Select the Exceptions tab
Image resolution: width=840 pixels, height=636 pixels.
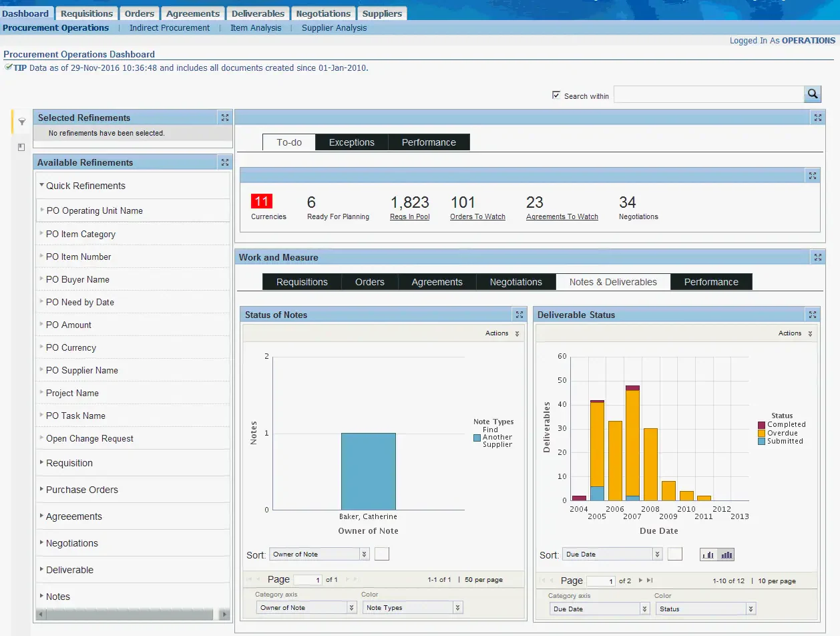(x=352, y=142)
